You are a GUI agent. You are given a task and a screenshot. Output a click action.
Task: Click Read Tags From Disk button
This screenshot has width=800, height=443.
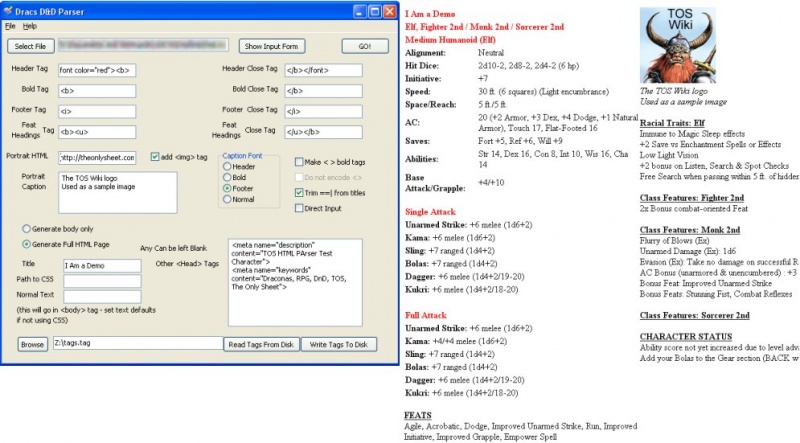click(261, 344)
